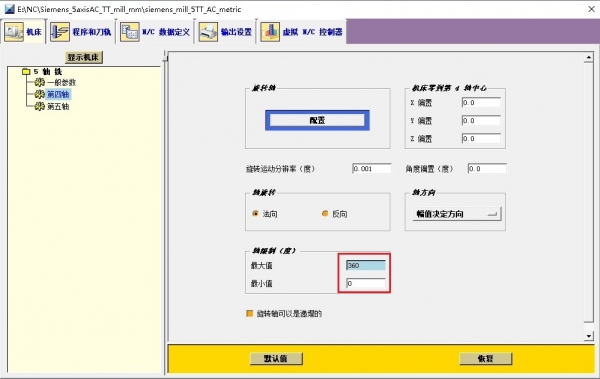Click the 默认值 default button

(x=276, y=359)
